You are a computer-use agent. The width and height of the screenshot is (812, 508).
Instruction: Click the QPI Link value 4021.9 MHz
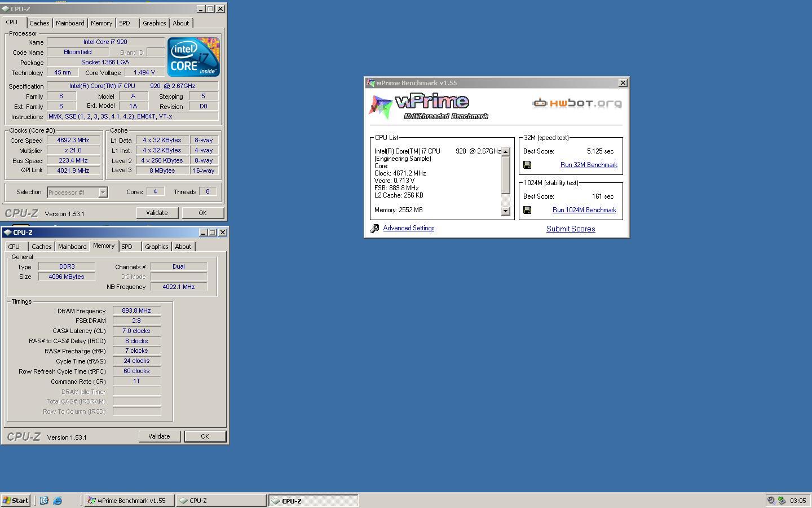click(73, 170)
